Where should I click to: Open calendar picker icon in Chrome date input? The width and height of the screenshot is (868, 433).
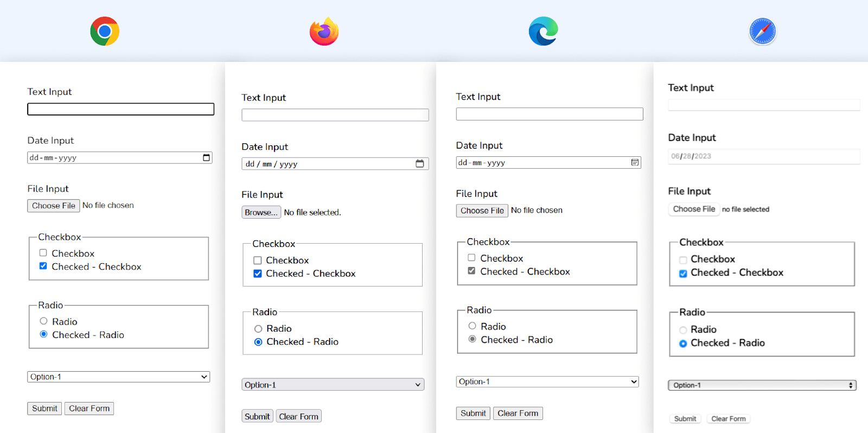click(206, 158)
